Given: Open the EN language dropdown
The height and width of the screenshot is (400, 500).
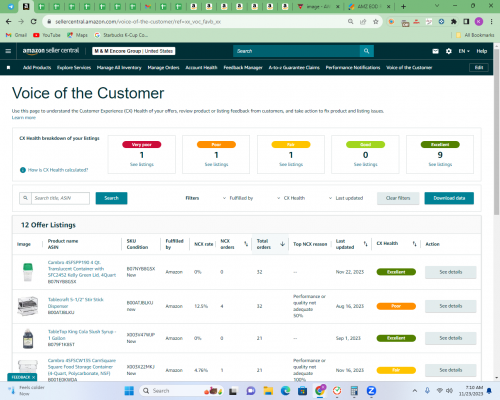Looking at the screenshot, I should (x=464, y=51).
